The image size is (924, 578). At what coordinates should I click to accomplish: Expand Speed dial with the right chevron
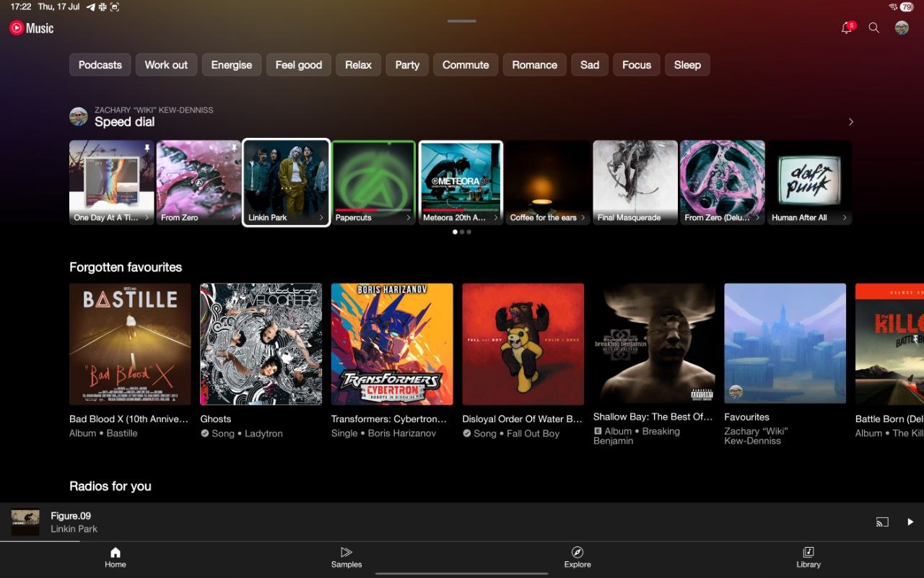point(850,122)
